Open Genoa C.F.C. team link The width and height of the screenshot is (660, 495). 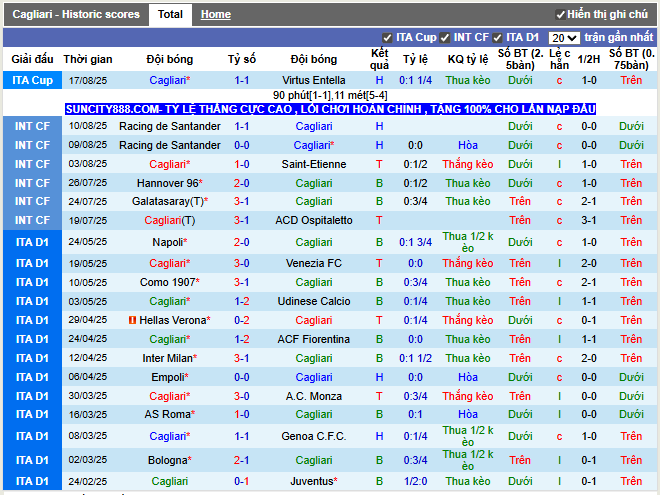click(314, 436)
